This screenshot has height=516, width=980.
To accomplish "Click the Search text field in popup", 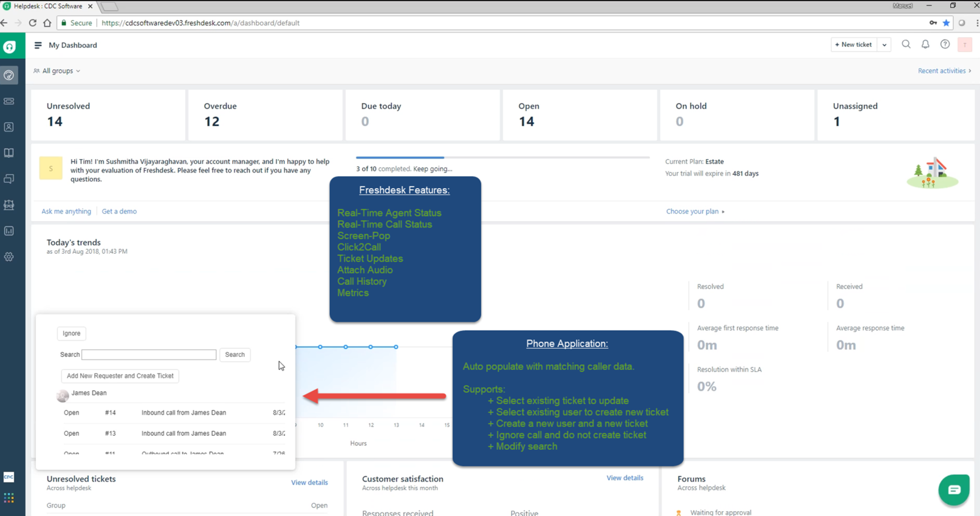I will point(149,355).
